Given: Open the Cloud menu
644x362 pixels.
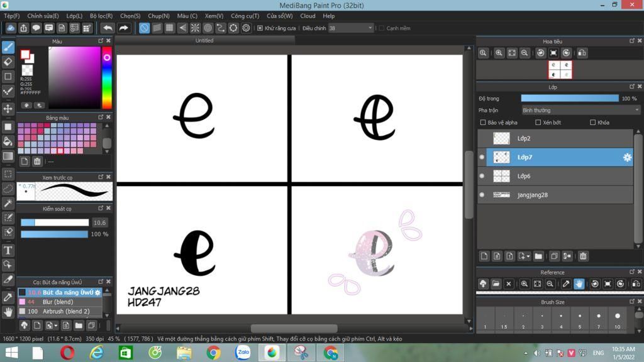Looking at the screenshot, I should (308, 16).
